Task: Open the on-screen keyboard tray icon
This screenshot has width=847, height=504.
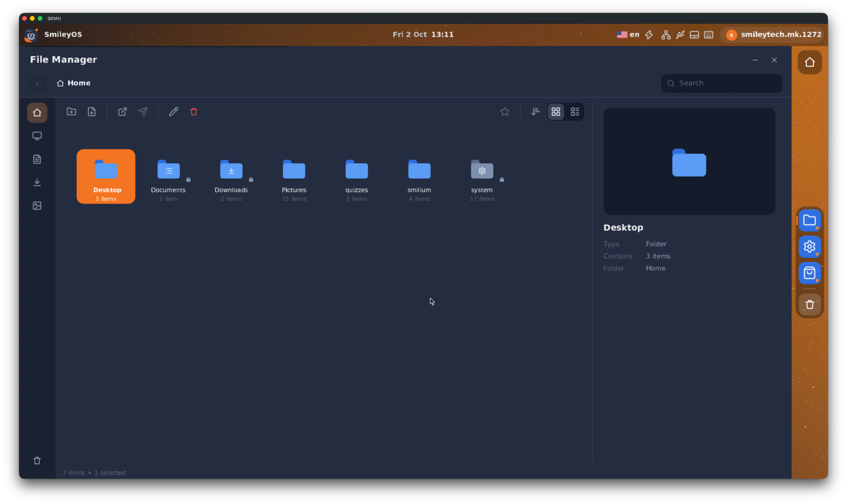Action: click(709, 35)
